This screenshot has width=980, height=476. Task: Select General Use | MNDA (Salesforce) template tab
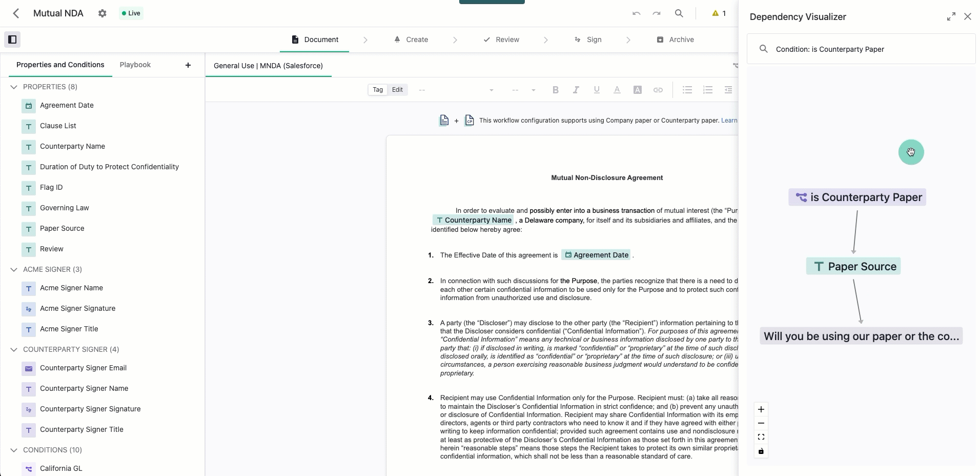tap(268, 66)
